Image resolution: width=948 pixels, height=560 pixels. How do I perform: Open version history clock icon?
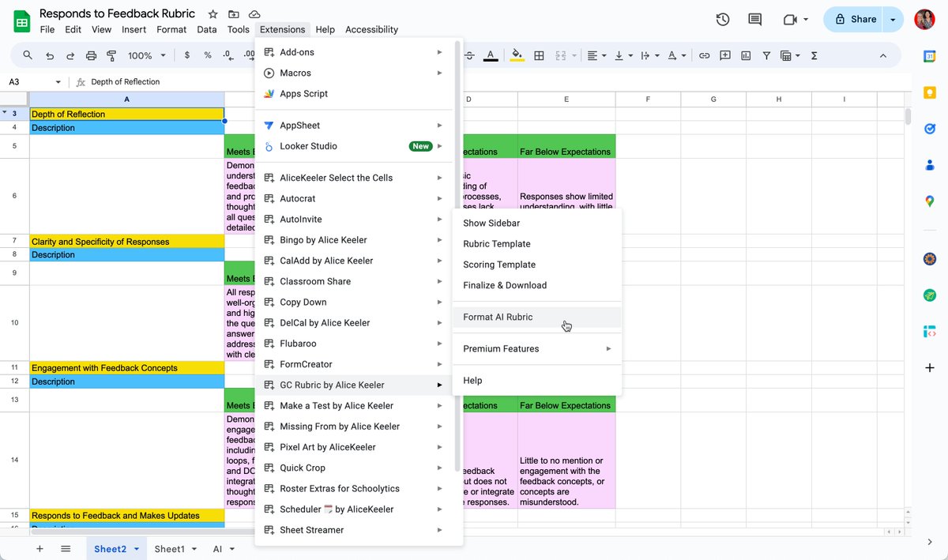(x=722, y=20)
